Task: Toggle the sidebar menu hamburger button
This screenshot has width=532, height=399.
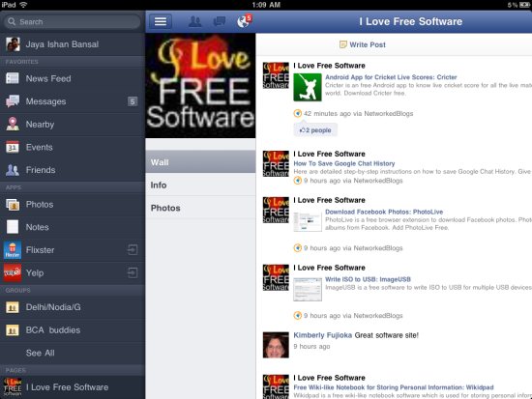Action: pos(161,21)
